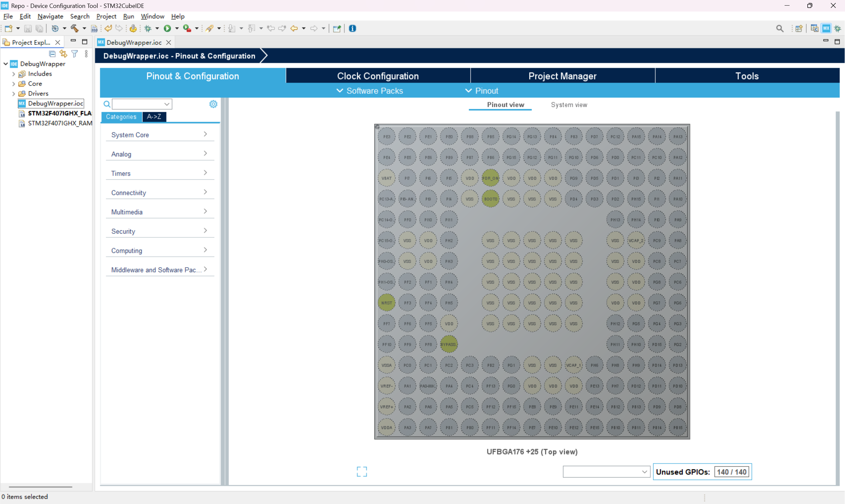This screenshot has height=504, width=845.
Task: Click the Undo arrow icon
Action: pyautogui.click(x=108, y=28)
